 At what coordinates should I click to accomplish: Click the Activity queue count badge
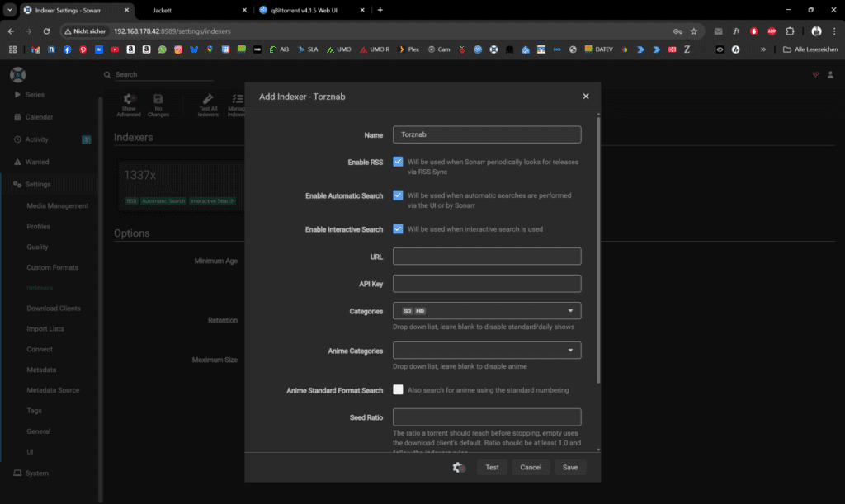pyautogui.click(x=86, y=140)
